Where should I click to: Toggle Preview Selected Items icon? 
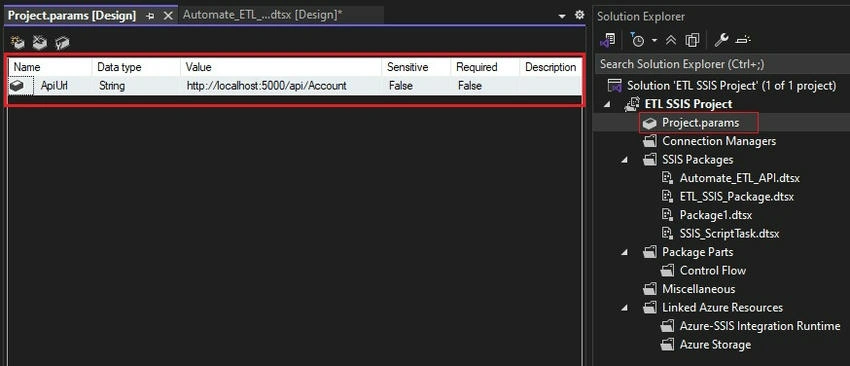tap(743, 40)
